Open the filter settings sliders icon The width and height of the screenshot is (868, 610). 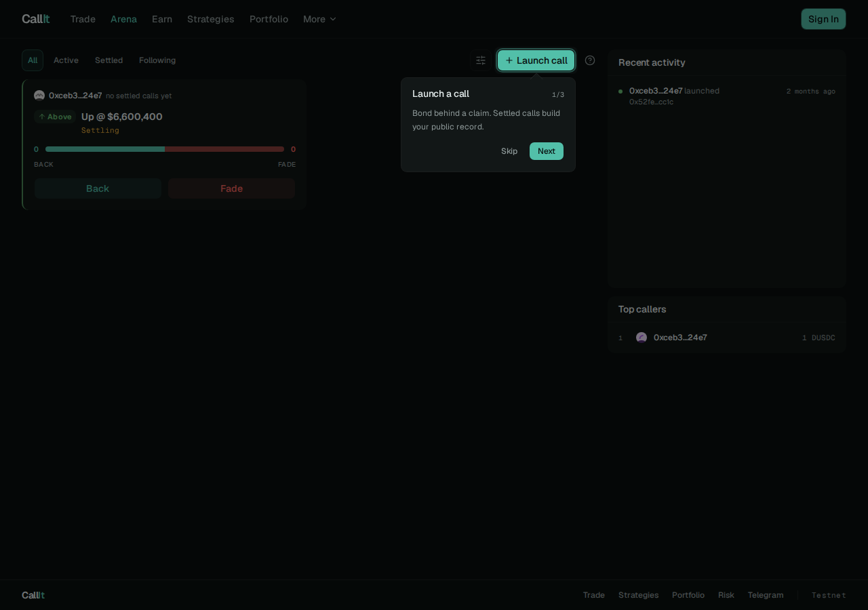481,60
